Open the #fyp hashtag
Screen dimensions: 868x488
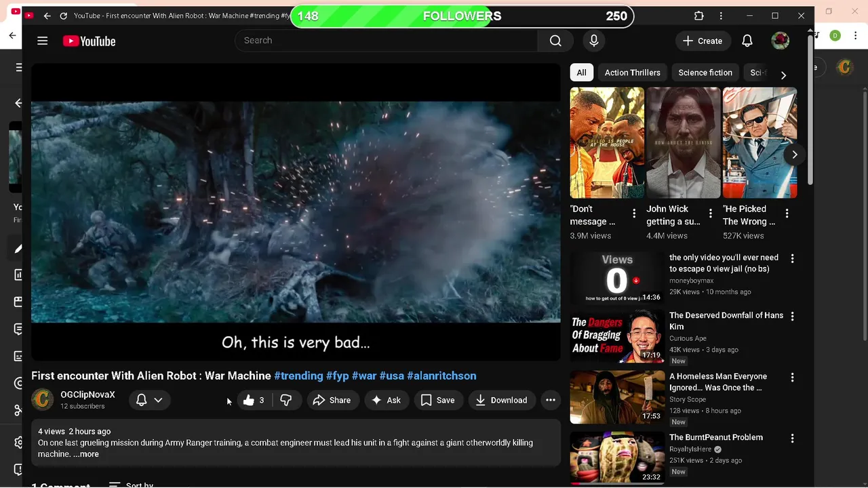click(x=337, y=375)
